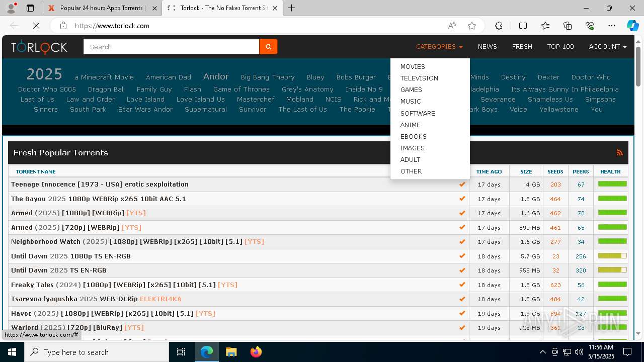
Task: Select OTHER from the categories menu
Action: click(x=430, y=171)
